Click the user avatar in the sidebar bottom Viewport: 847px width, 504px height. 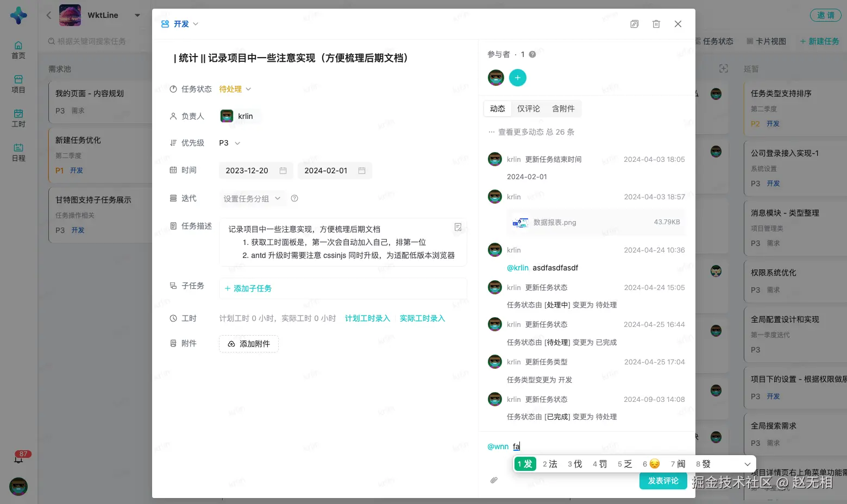tap(18, 487)
